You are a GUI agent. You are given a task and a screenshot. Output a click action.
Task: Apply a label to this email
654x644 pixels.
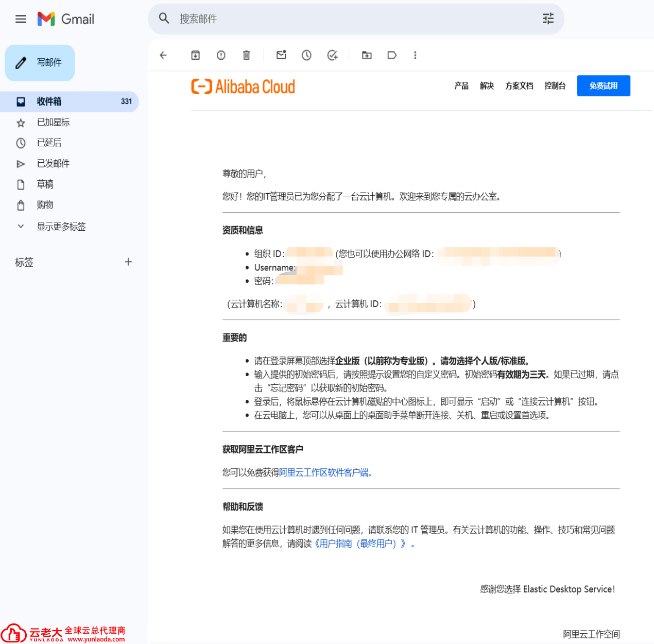point(392,55)
